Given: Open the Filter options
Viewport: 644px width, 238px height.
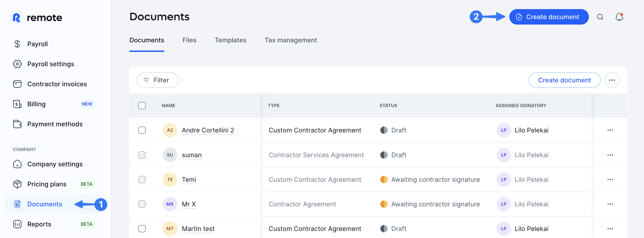Looking at the screenshot, I should point(157,80).
